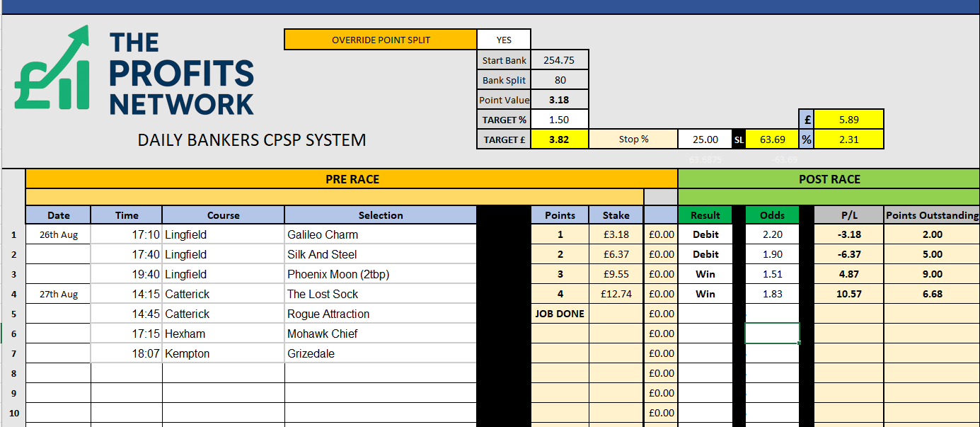
Task: Click the row 6 header number
Action: (13, 334)
